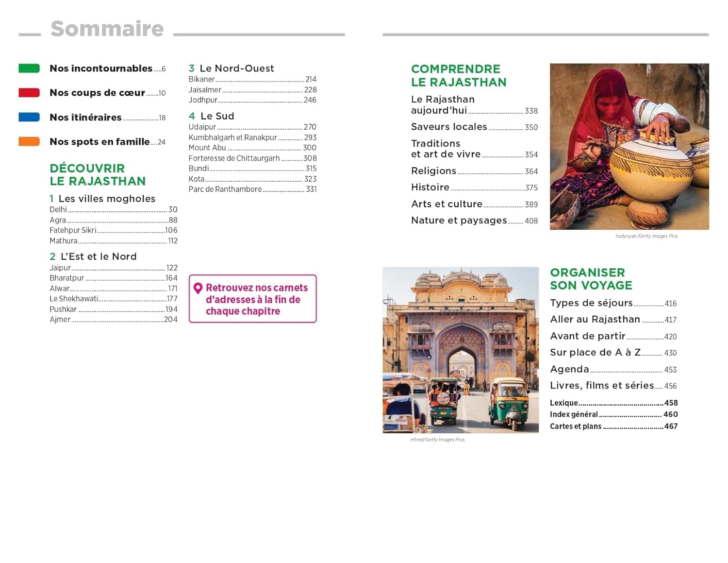Toggle the Parc de Ranthambore entry
The width and height of the screenshot is (728, 563).
coord(226,189)
